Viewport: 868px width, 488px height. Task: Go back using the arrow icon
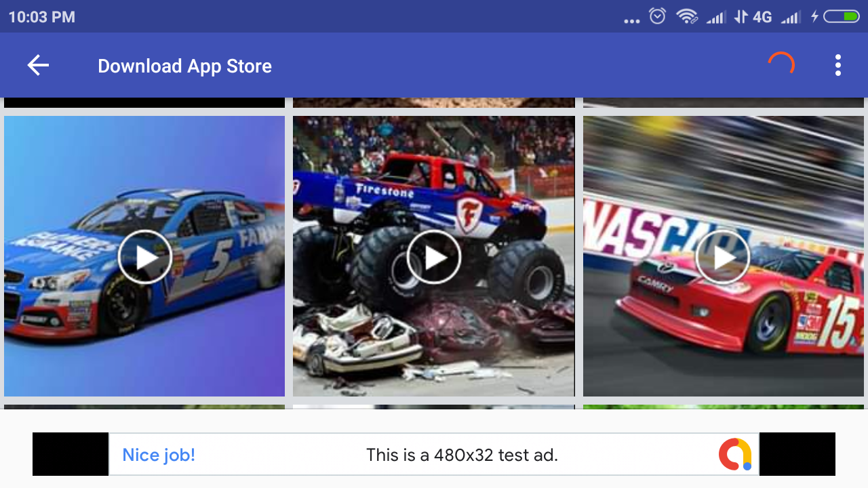tap(38, 66)
